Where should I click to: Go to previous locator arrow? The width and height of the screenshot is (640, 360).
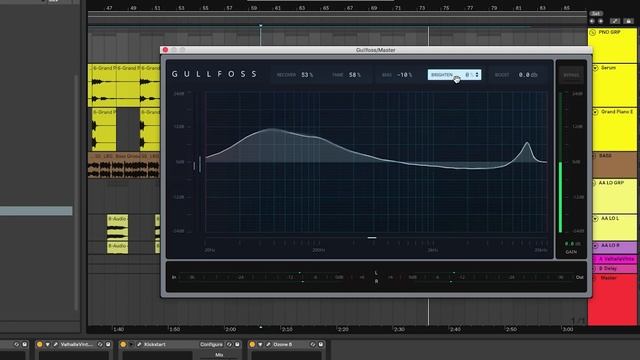pos(592,21)
